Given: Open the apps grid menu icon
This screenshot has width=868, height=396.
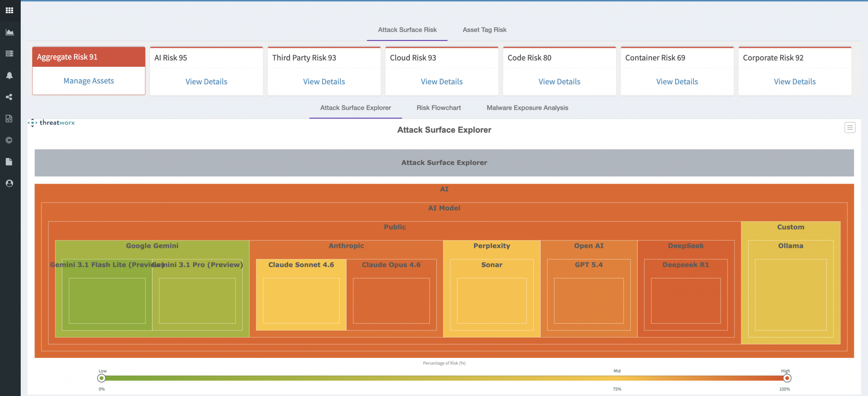Looking at the screenshot, I should [x=9, y=11].
